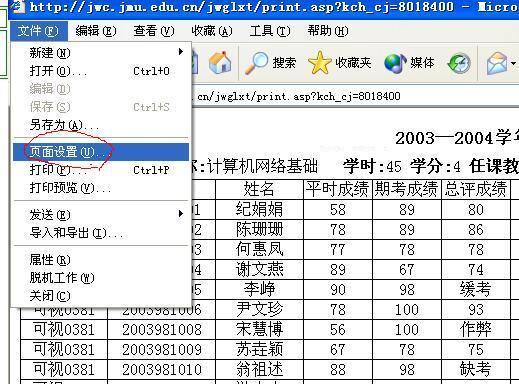Click the 打印(P) Ctrl+P menu entry

pyautogui.click(x=101, y=170)
